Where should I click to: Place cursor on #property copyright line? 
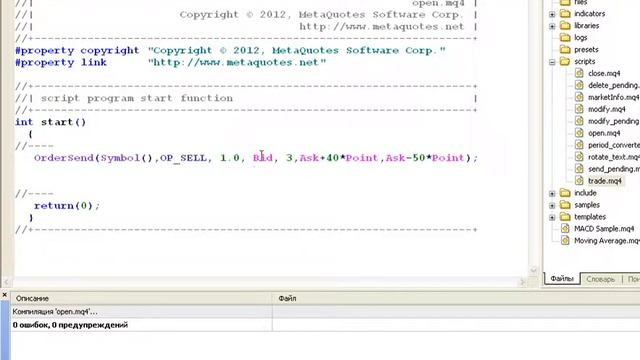[230, 51]
